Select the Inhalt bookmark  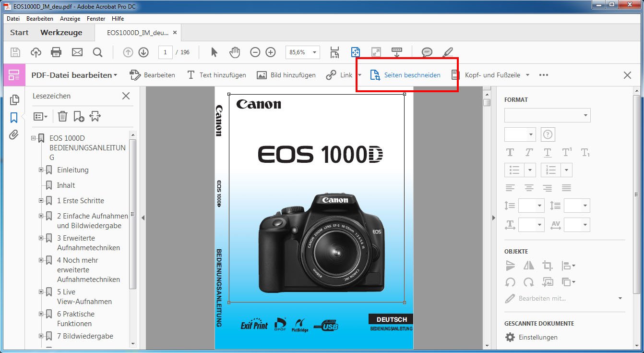point(66,185)
